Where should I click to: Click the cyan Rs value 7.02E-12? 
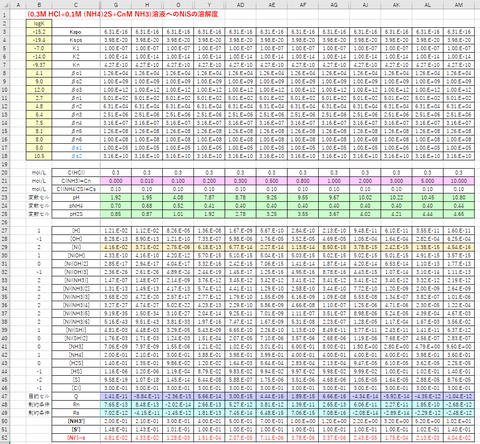pos(116,413)
